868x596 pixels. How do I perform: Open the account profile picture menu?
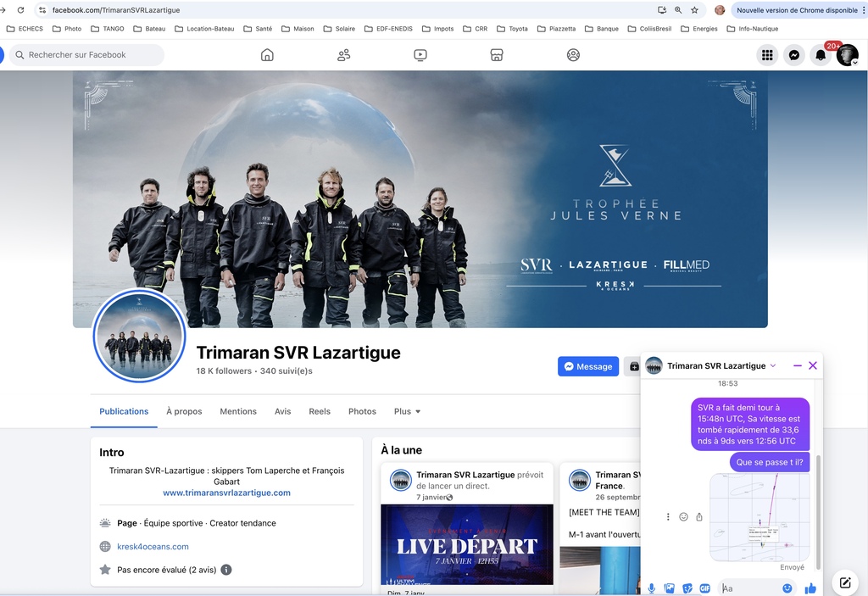[x=847, y=55]
